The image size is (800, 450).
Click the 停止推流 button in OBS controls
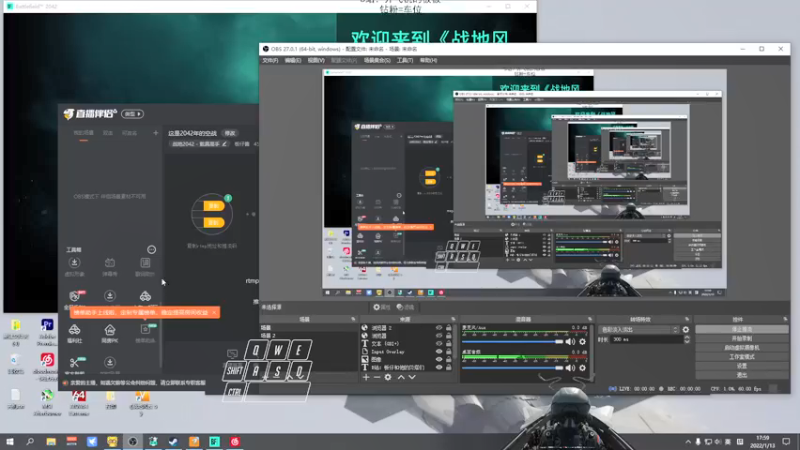point(741,330)
